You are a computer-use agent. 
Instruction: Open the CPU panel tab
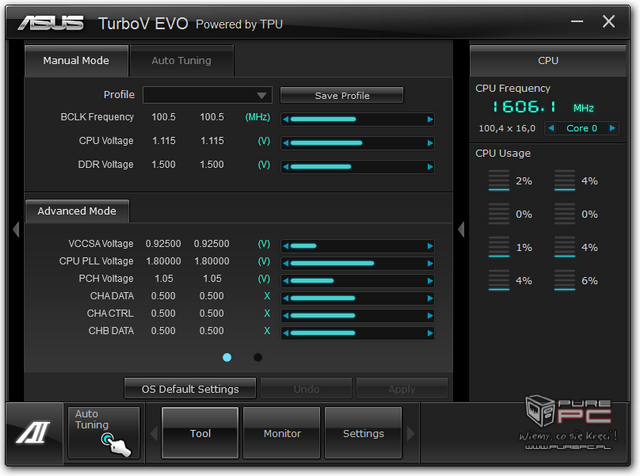(x=548, y=61)
